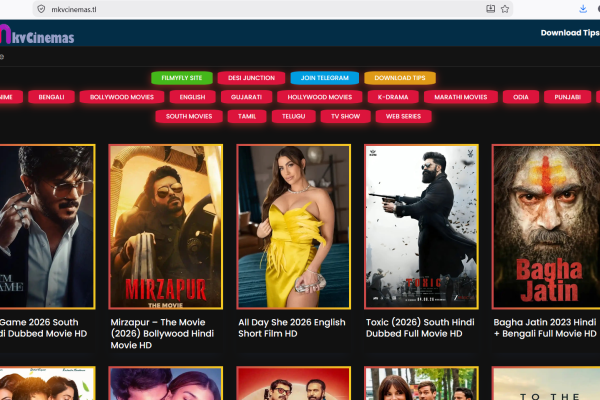Click Toxic (2026) South Hindi title link
Screen dimensions: 600x400
coord(420,328)
